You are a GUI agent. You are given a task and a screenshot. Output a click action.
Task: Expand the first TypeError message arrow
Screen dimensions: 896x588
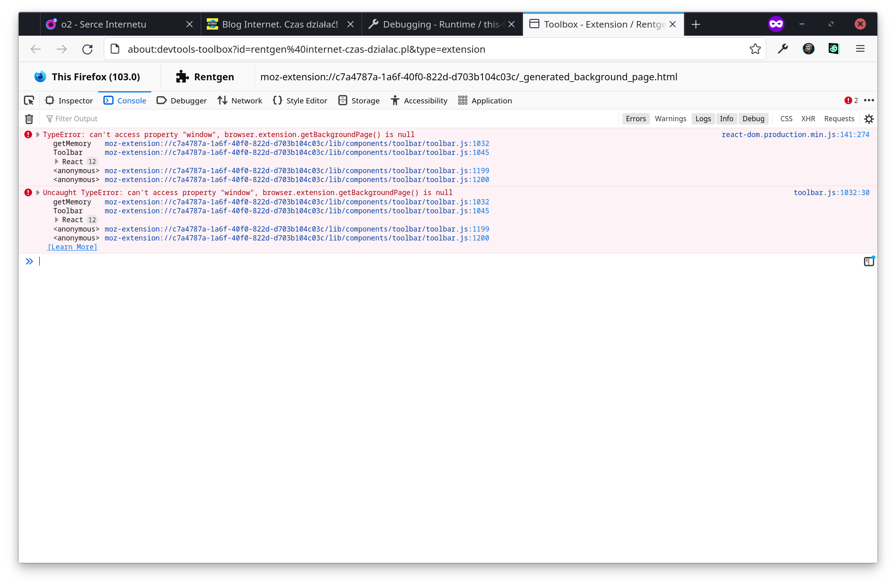[38, 135]
